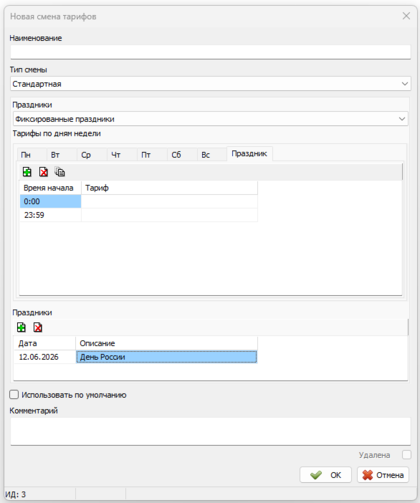Add a new holiday date icon
The height and width of the screenshot is (503, 420).
point(21,327)
